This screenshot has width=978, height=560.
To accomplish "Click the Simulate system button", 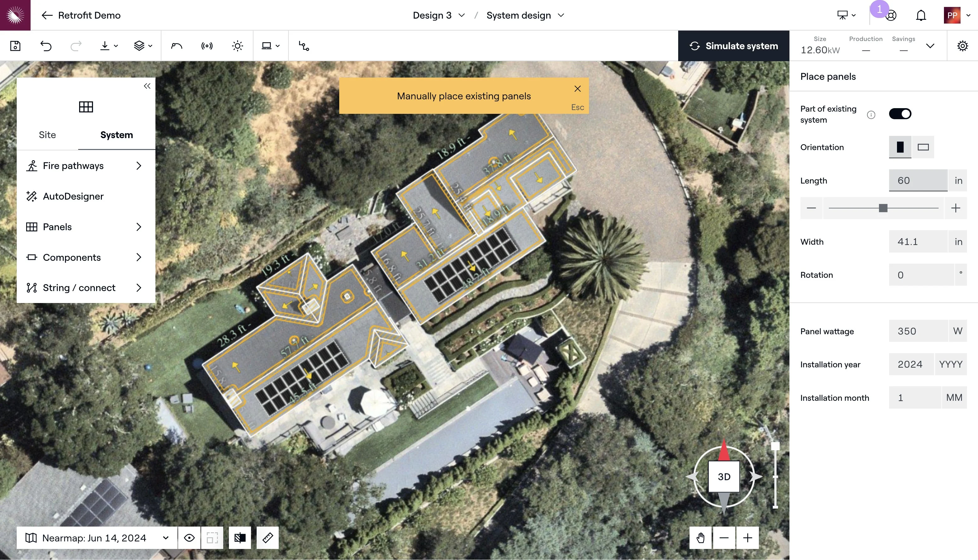I will click(x=734, y=46).
